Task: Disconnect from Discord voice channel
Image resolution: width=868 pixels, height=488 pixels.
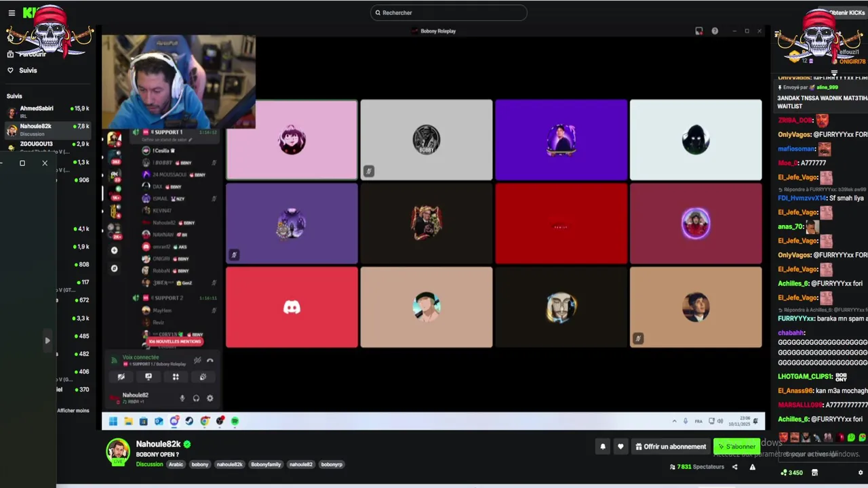Action: coord(210,361)
